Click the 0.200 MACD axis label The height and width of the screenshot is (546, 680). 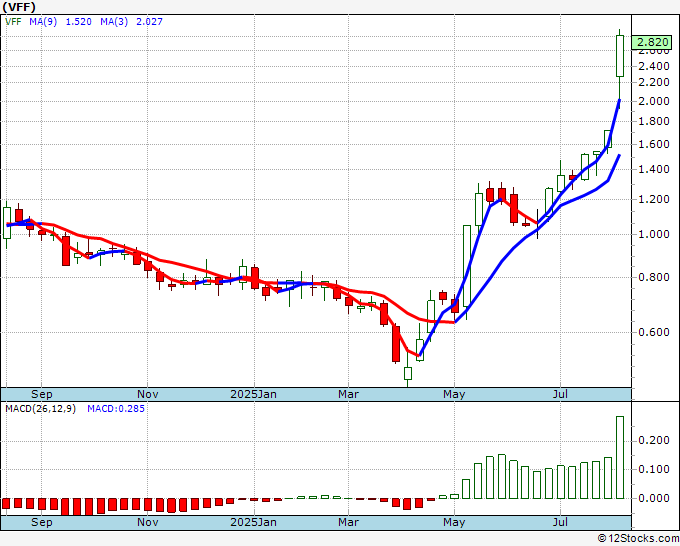point(654,441)
